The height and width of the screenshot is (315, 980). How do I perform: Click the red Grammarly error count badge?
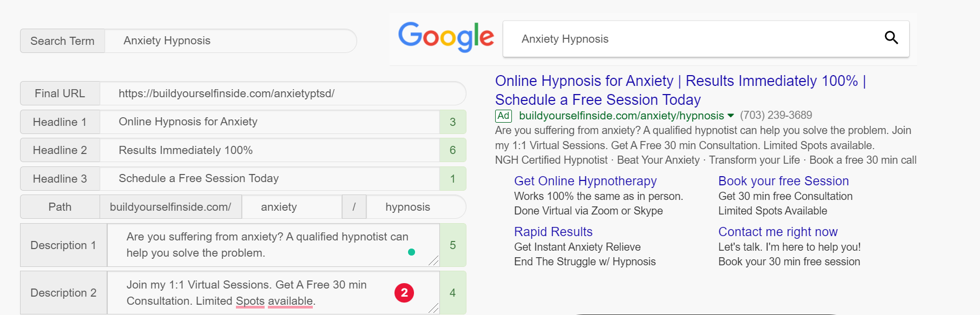pyautogui.click(x=404, y=293)
